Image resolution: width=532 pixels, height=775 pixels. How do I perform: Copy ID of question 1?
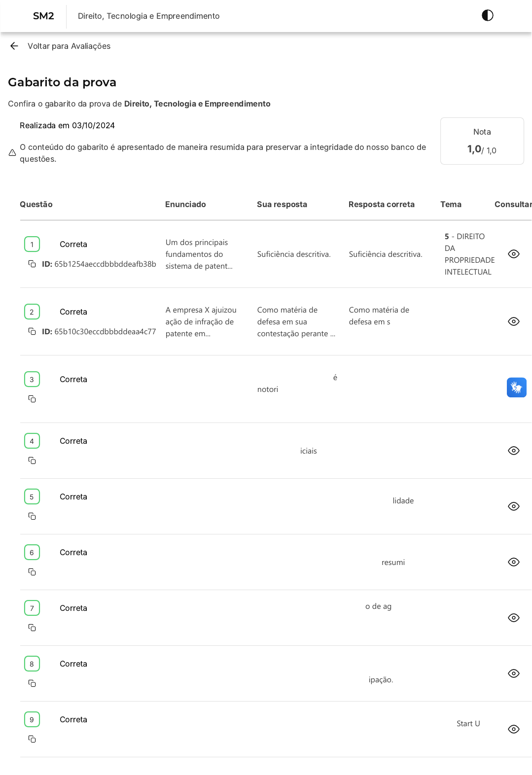(x=32, y=264)
